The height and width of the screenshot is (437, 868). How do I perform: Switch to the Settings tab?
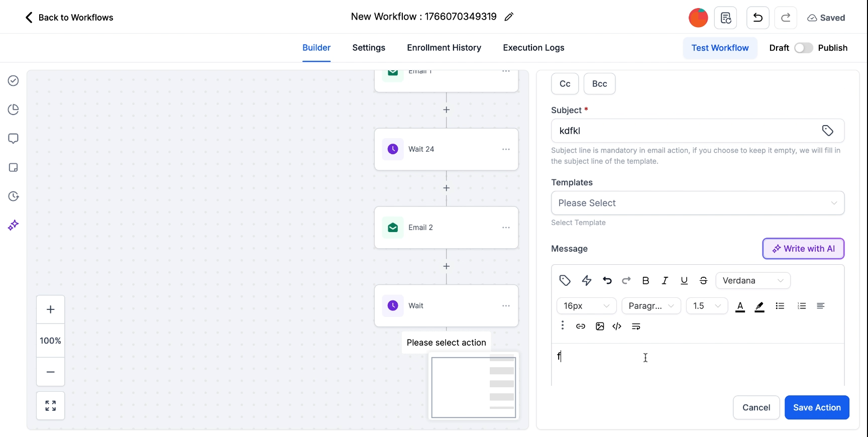[x=369, y=48]
